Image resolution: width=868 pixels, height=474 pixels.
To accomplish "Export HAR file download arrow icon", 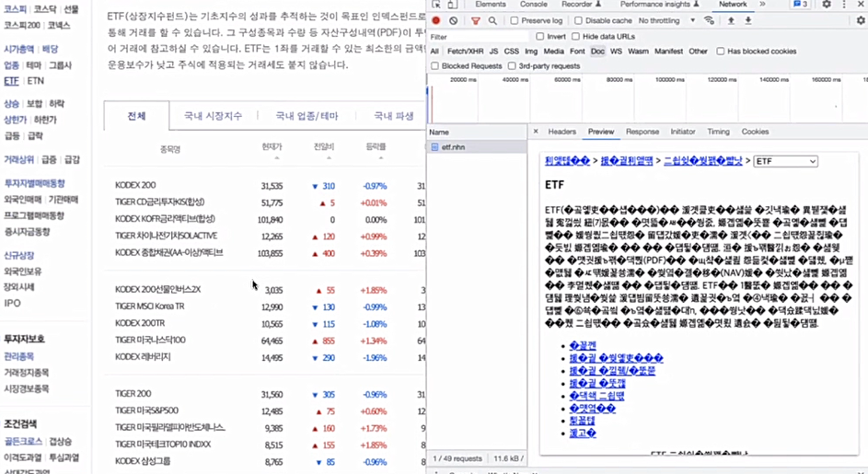I will [x=747, y=20].
